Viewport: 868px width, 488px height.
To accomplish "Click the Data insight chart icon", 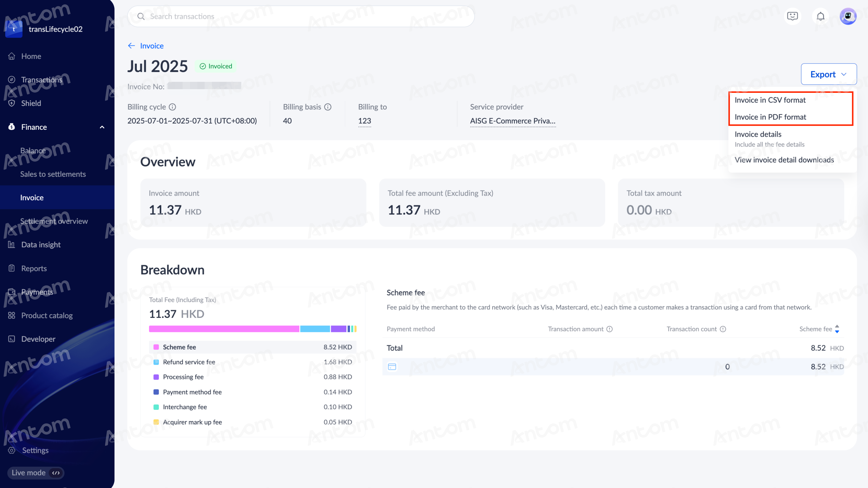I will [x=12, y=245].
